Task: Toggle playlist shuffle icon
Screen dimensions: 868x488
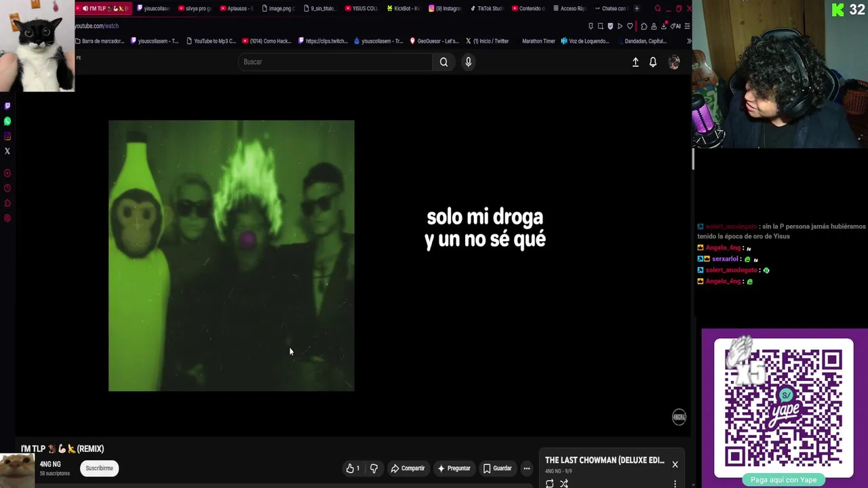Action: tap(564, 483)
